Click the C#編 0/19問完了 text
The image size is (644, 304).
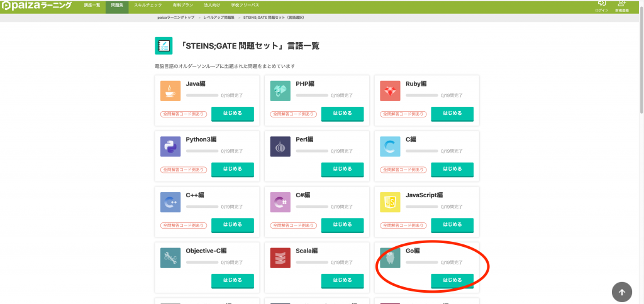pyautogui.click(x=341, y=207)
